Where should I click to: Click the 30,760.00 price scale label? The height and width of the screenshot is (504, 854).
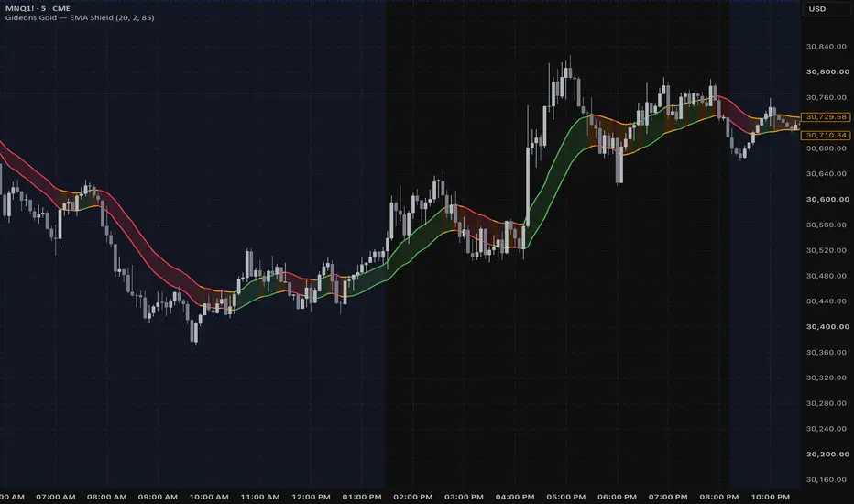click(x=827, y=97)
